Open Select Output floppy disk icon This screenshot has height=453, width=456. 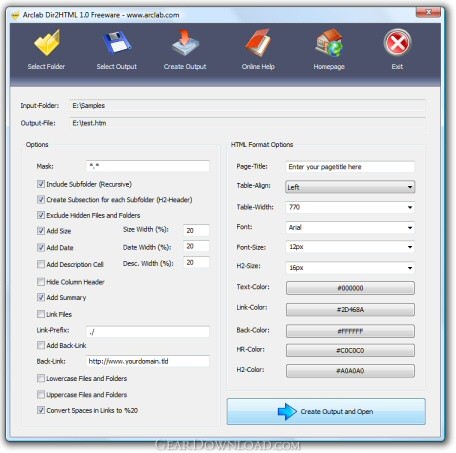pos(117,43)
